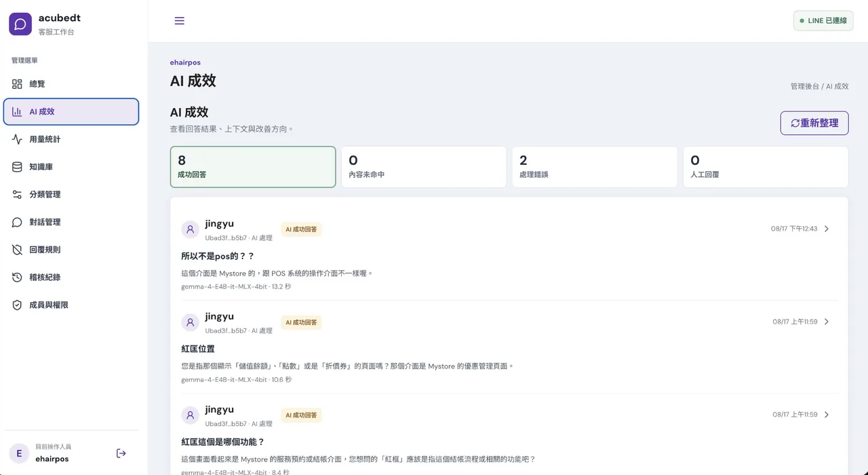Viewport: 868px width, 475px height.
Task: Select the 0 人工回覆 filter card
Action: click(x=766, y=167)
